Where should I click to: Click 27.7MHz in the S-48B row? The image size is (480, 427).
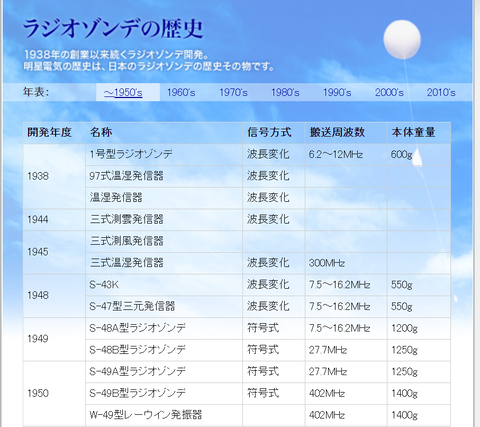click(328, 350)
